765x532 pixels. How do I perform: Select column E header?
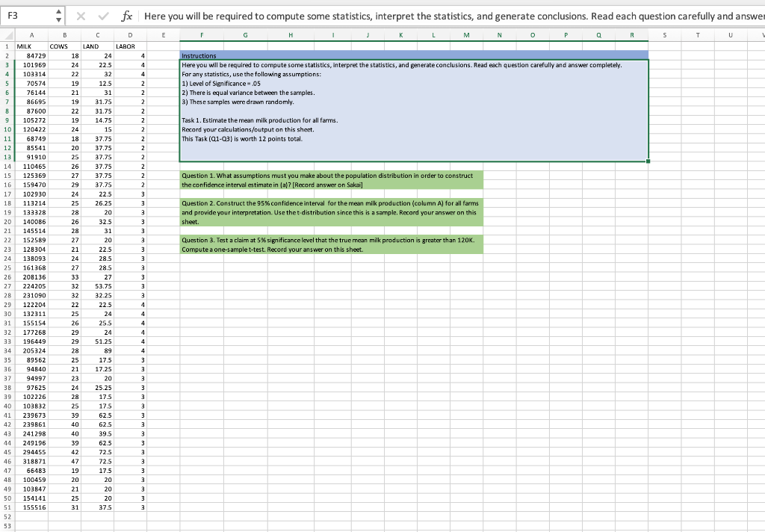coord(164,35)
